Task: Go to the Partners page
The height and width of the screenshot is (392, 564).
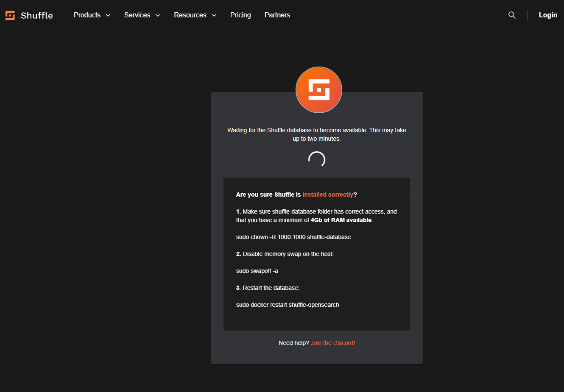Action: [277, 15]
